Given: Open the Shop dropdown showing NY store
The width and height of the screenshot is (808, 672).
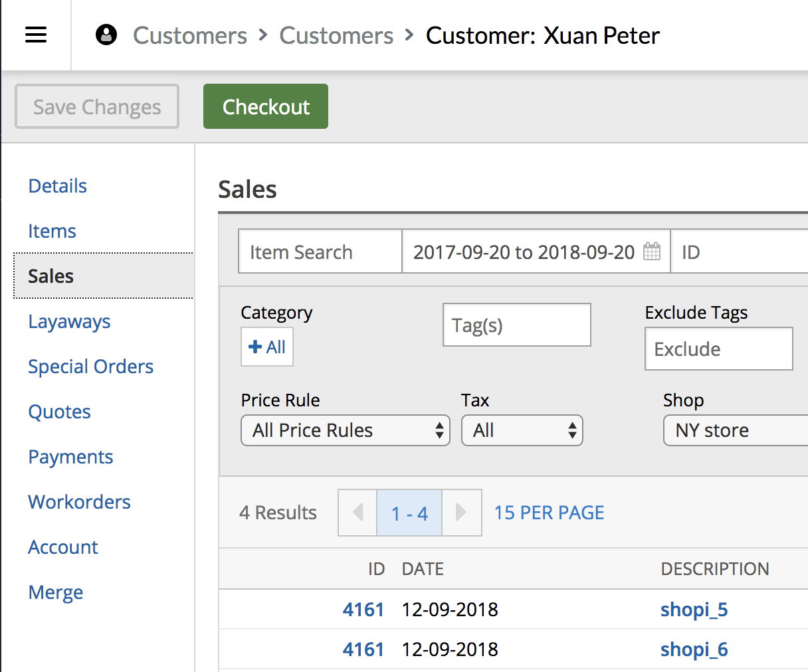Looking at the screenshot, I should point(734,430).
